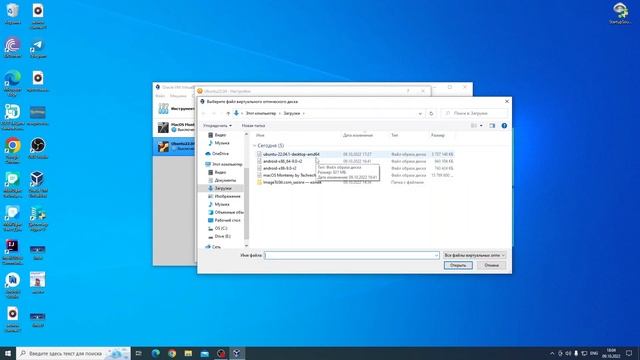Click the Открыть button
This screenshot has width=640, height=360.
click(458, 265)
